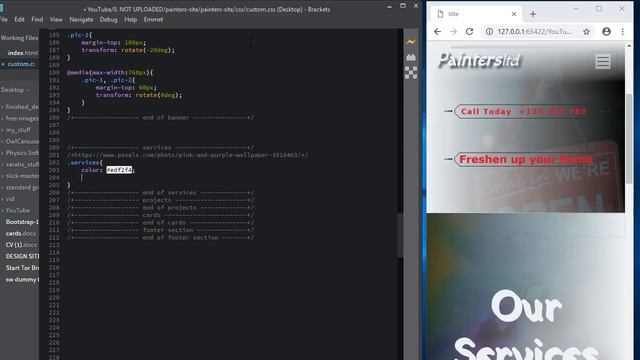Expand the my_stuff folder
The height and width of the screenshot is (360, 640).
point(18,130)
